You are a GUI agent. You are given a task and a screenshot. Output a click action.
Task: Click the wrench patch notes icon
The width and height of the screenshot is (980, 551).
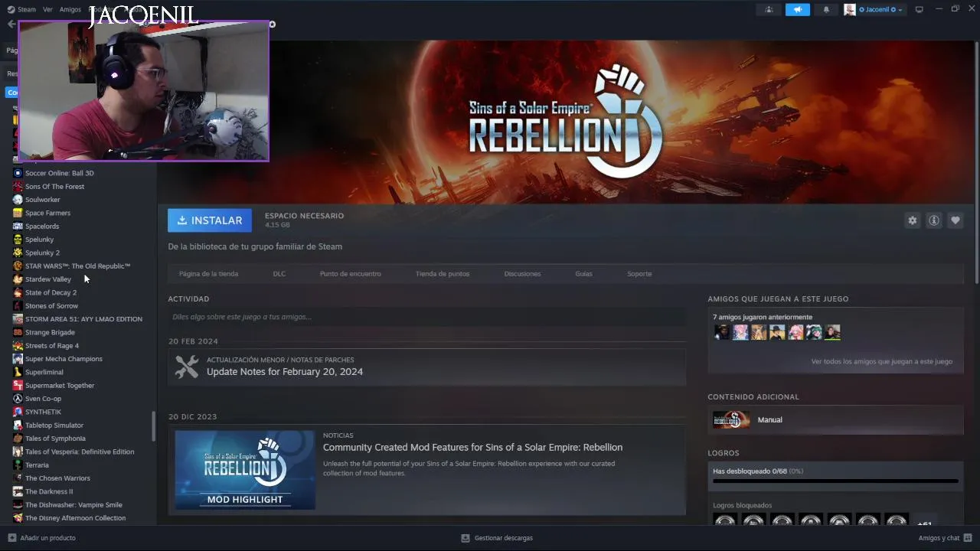pyautogui.click(x=186, y=367)
